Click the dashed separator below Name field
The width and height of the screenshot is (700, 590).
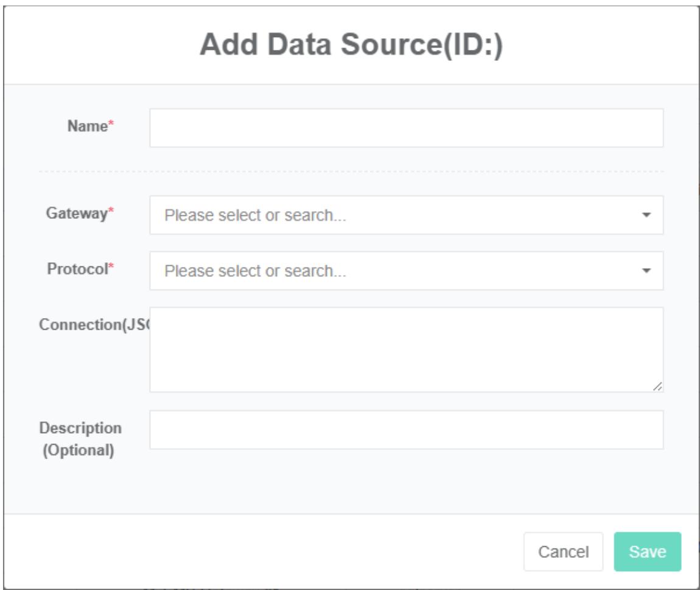351,171
